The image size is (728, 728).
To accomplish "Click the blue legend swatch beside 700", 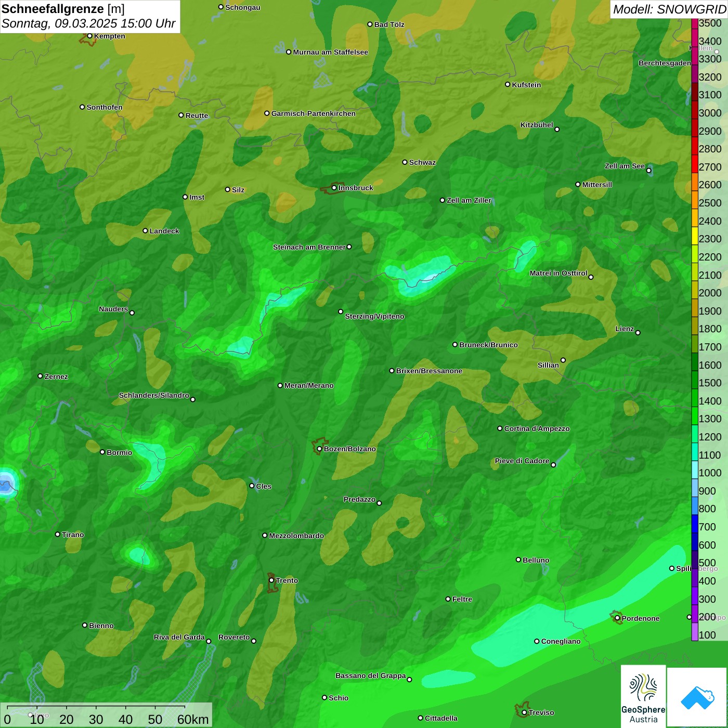I will (695, 525).
